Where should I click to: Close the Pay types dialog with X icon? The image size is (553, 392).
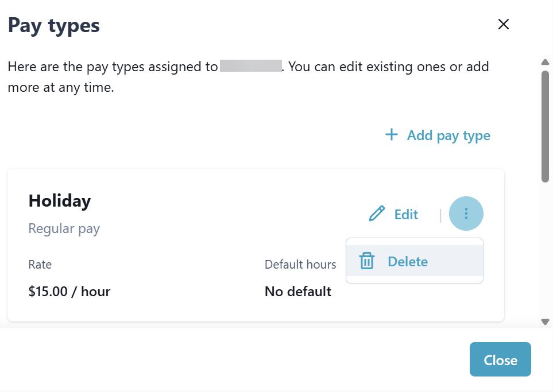[504, 24]
